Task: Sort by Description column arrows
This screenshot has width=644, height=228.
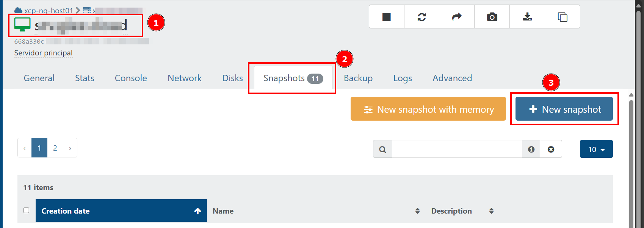Action: click(491, 211)
